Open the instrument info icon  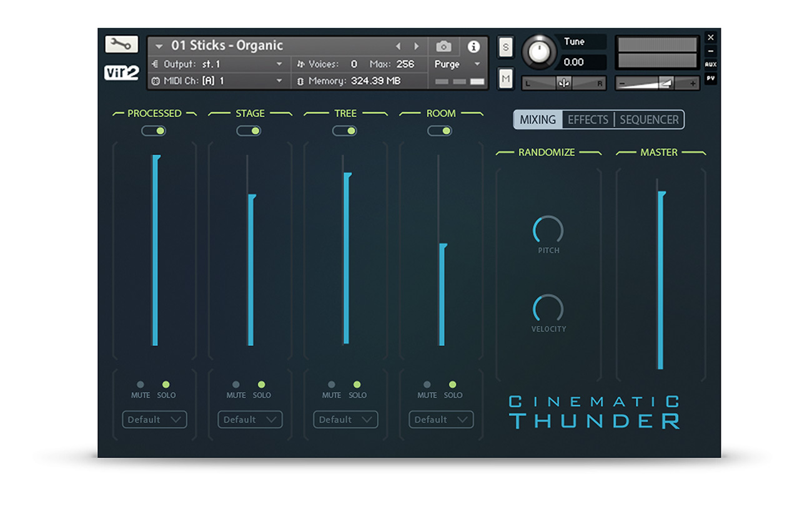click(x=473, y=47)
